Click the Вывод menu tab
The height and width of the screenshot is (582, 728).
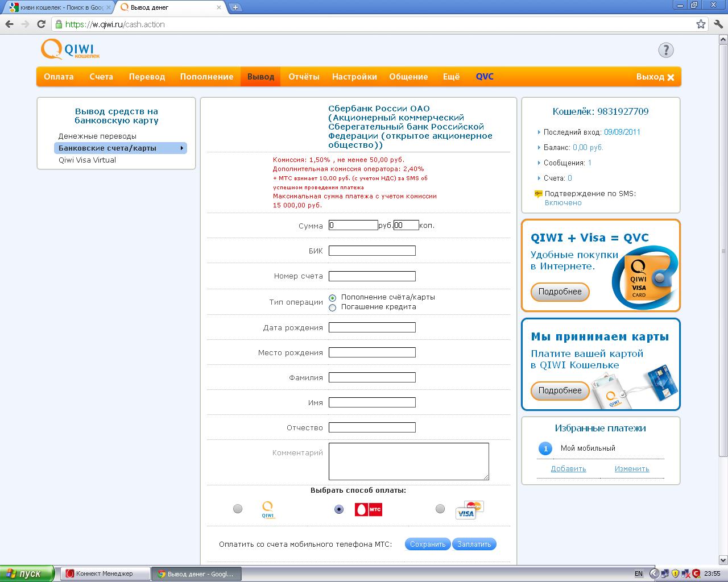pyautogui.click(x=260, y=77)
